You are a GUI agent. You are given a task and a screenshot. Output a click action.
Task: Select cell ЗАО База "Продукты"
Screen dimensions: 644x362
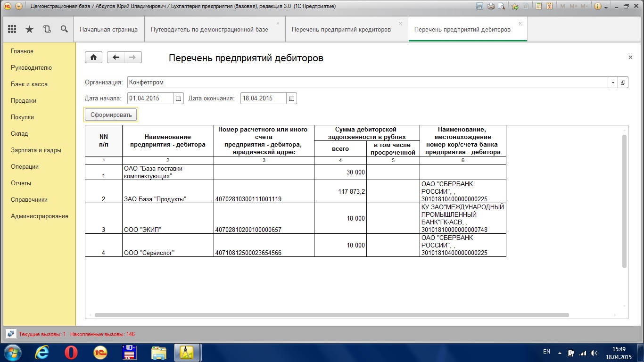point(168,191)
